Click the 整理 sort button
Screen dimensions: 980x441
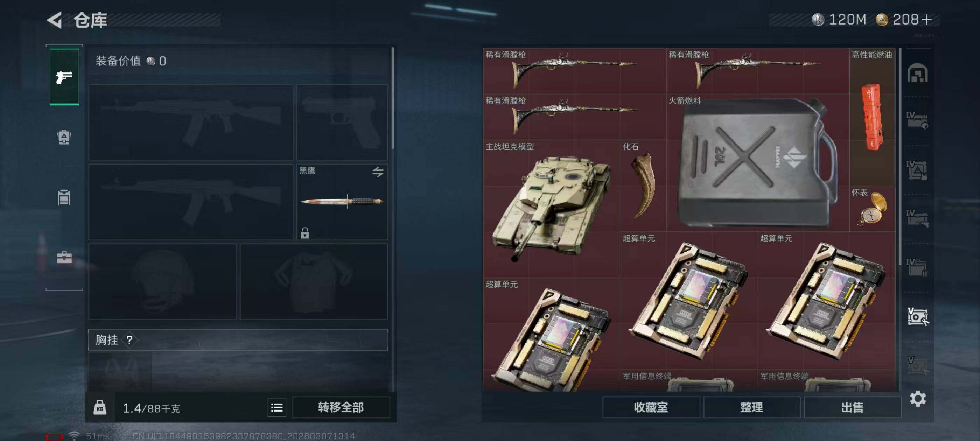[752, 407]
